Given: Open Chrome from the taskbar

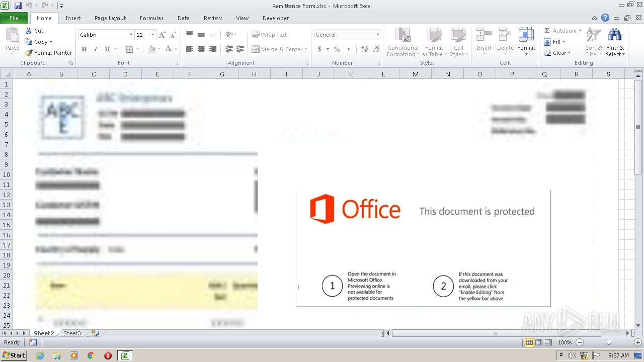Looking at the screenshot, I should click(91, 355).
